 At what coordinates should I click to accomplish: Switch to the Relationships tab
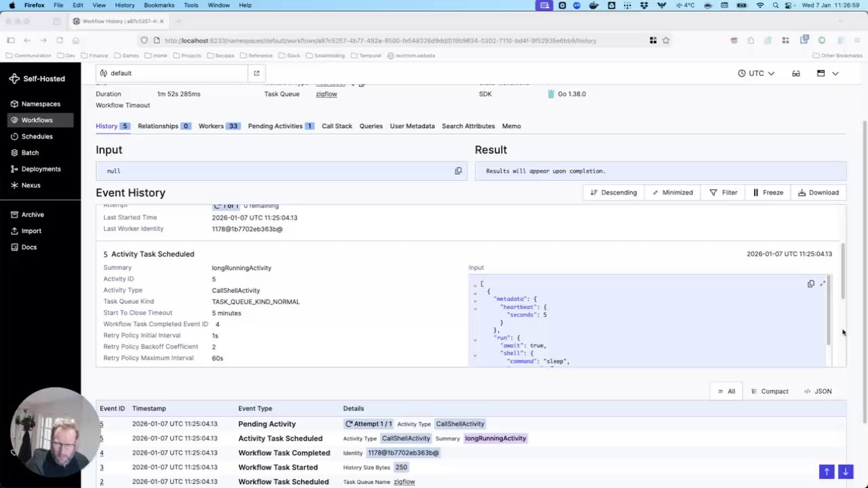(164, 126)
